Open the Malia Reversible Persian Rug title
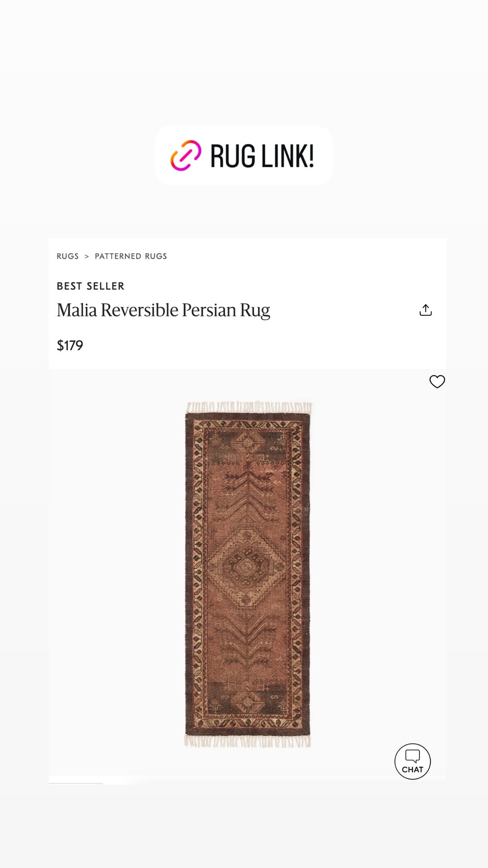Viewport: 488px width, 868px height. tap(163, 311)
